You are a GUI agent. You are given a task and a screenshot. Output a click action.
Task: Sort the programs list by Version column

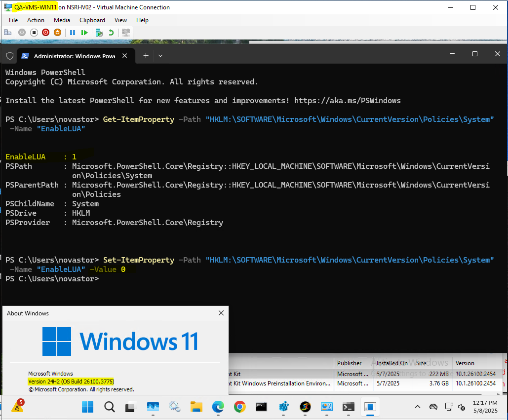pyautogui.click(x=465, y=363)
